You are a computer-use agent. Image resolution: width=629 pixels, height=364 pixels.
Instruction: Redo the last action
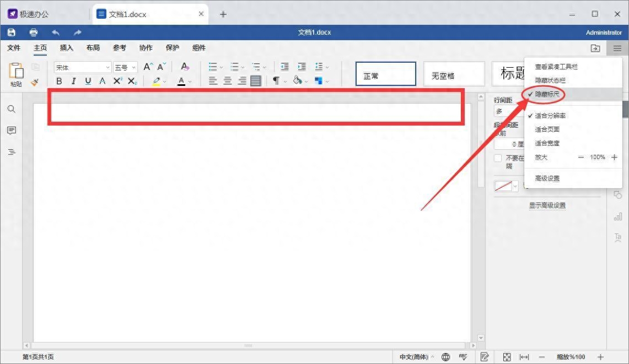coord(77,32)
